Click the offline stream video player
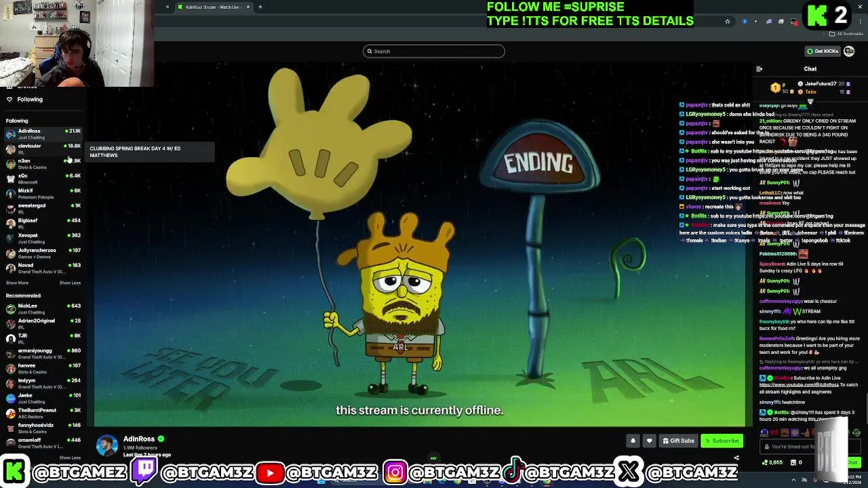The width and height of the screenshot is (868, 488). [x=420, y=244]
